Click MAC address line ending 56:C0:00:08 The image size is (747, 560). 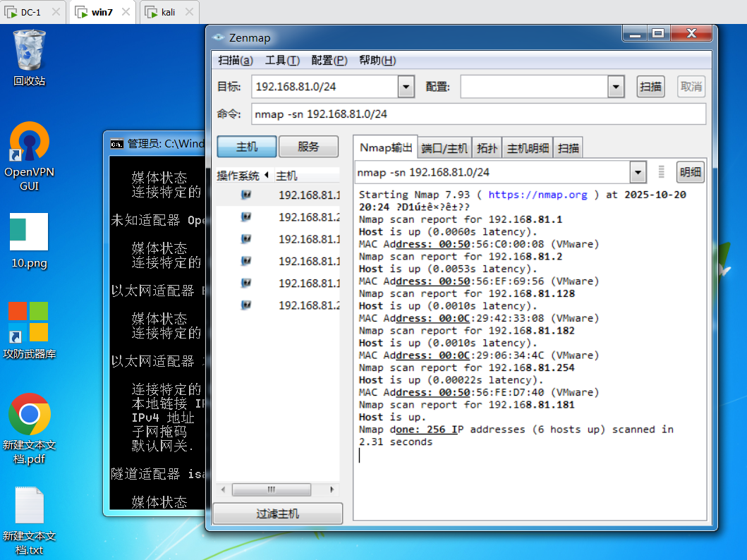point(479,244)
